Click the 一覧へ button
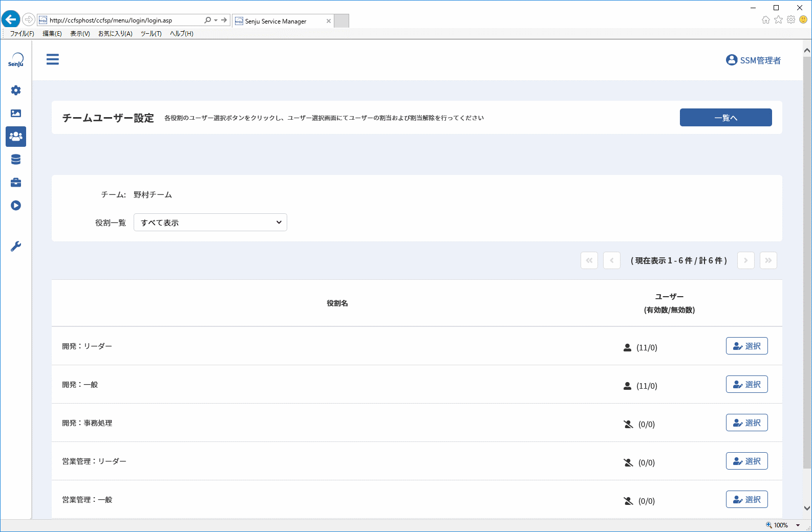The image size is (812, 532). point(726,117)
